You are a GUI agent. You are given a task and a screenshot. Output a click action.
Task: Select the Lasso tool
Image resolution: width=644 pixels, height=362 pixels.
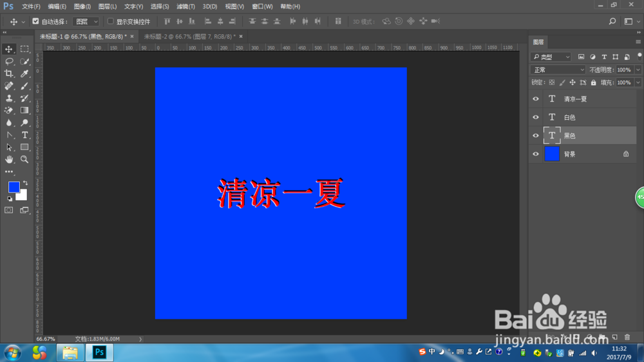point(8,61)
